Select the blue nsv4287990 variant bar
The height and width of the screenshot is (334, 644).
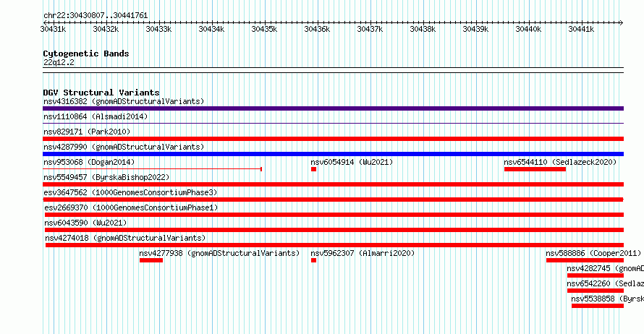[333, 154]
